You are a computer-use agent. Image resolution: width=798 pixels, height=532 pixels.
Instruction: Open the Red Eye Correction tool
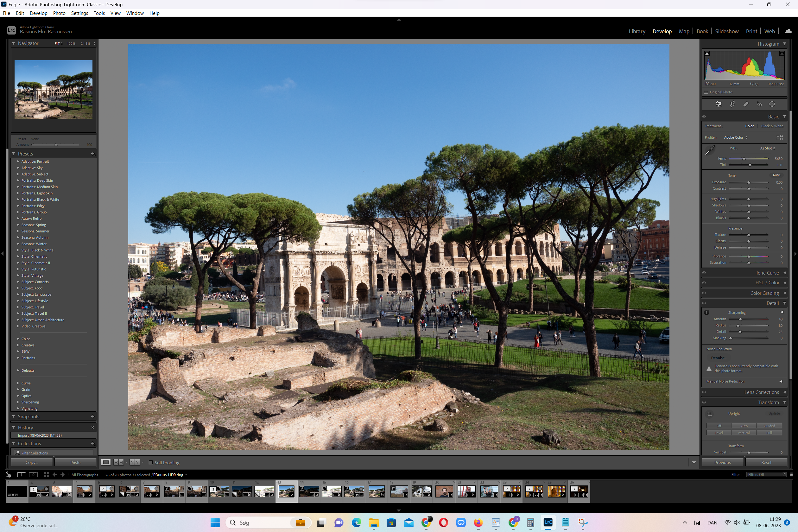point(759,104)
